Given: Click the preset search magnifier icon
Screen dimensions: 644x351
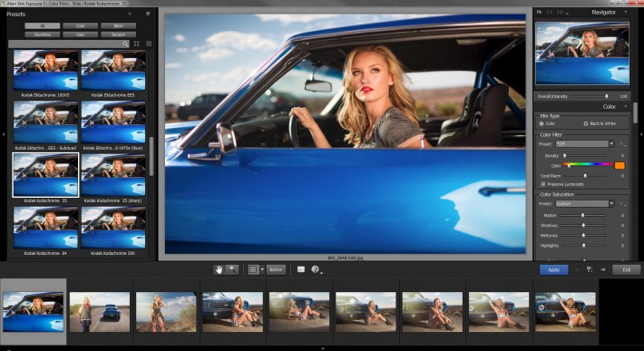Looking at the screenshot, I should click(x=125, y=44).
